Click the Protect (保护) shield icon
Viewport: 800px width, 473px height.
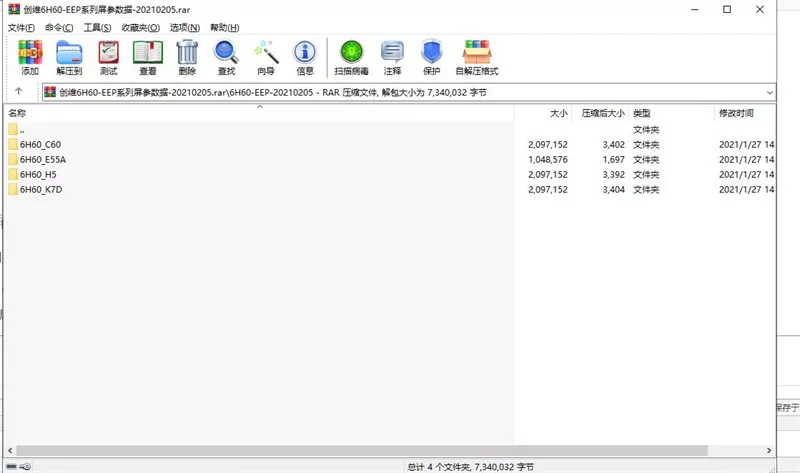pos(432,52)
